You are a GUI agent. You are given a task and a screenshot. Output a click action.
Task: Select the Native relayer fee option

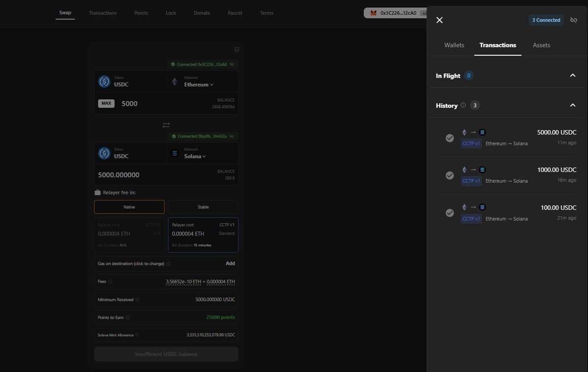tap(129, 207)
